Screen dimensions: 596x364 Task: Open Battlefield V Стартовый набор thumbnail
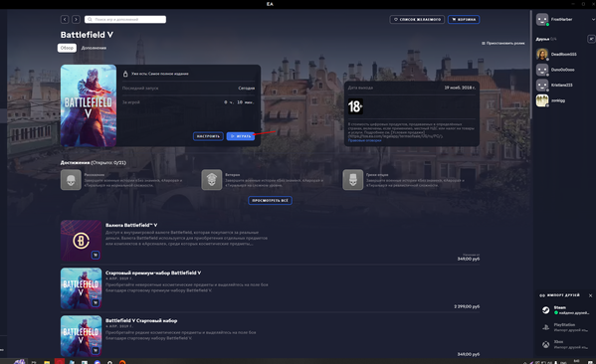(81, 336)
